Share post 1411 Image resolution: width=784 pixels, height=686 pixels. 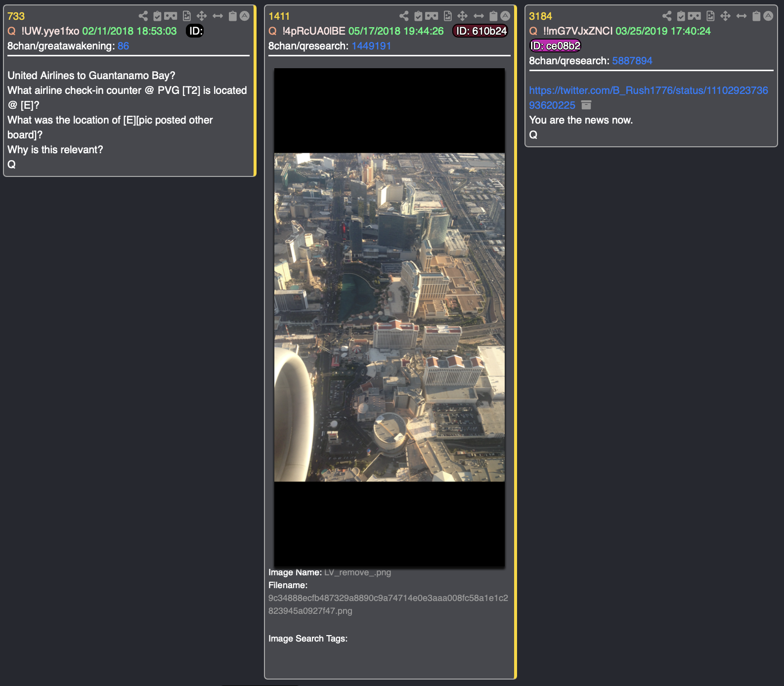point(404,16)
